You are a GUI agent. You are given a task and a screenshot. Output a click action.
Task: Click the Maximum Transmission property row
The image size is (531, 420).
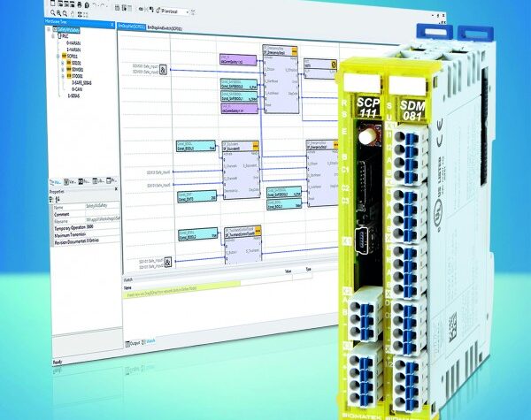coord(87,233)
